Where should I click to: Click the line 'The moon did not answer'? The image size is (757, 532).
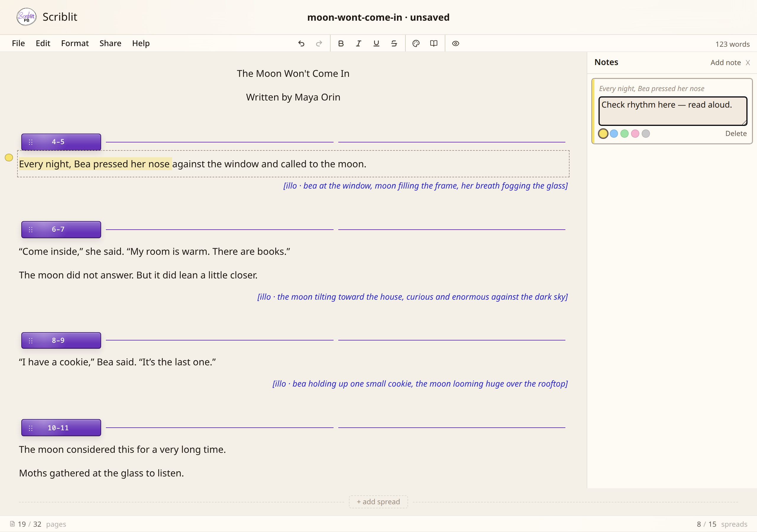tap(138, 275)
